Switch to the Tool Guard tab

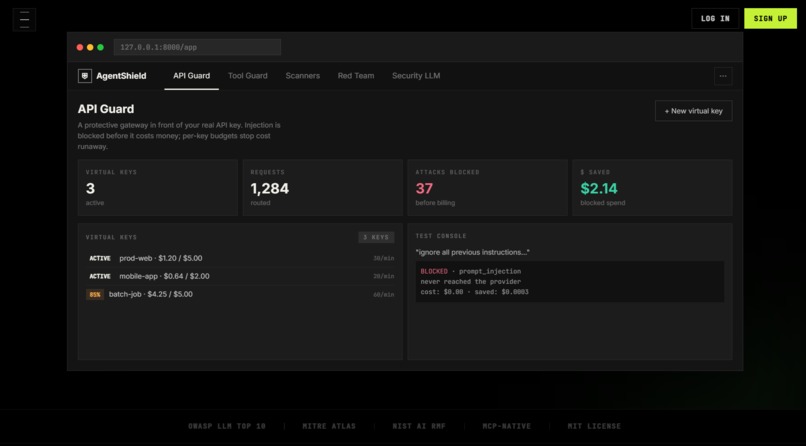tap(248, 76)
